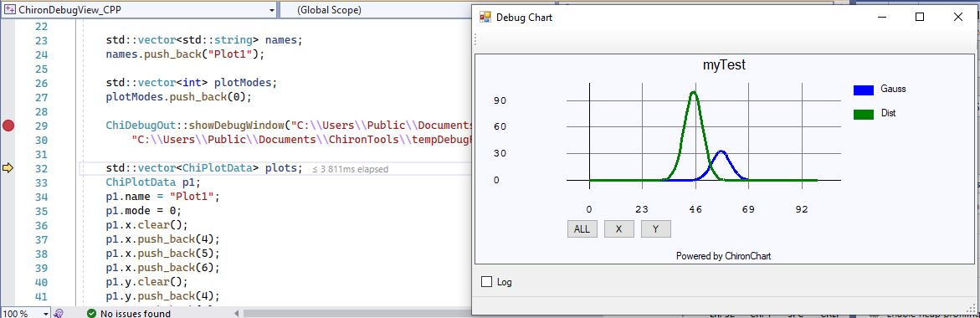
Task: Click the 'Dist' legend label
Action: pyautogui.click(x=888, y=114)
